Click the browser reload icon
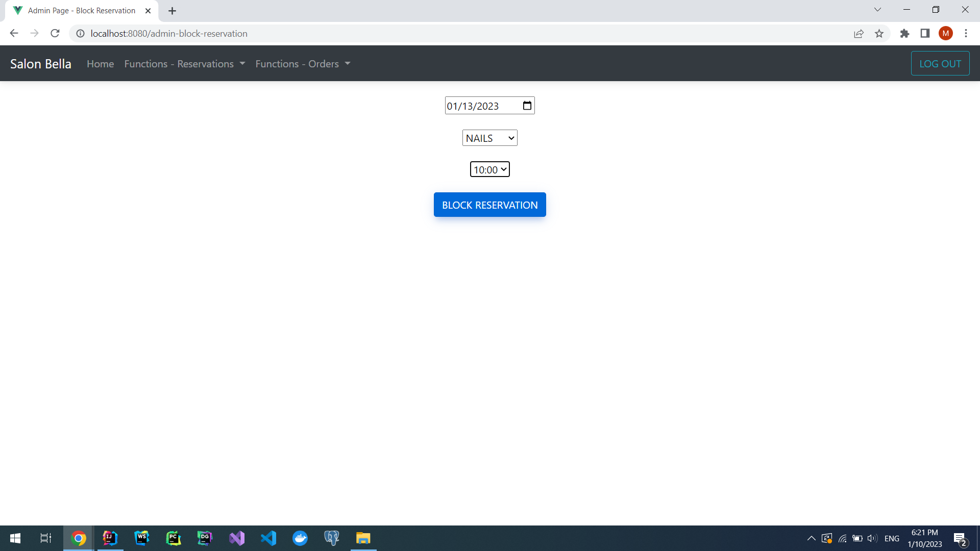The width and height of the screenshot is (980, 551). [55, 34]
